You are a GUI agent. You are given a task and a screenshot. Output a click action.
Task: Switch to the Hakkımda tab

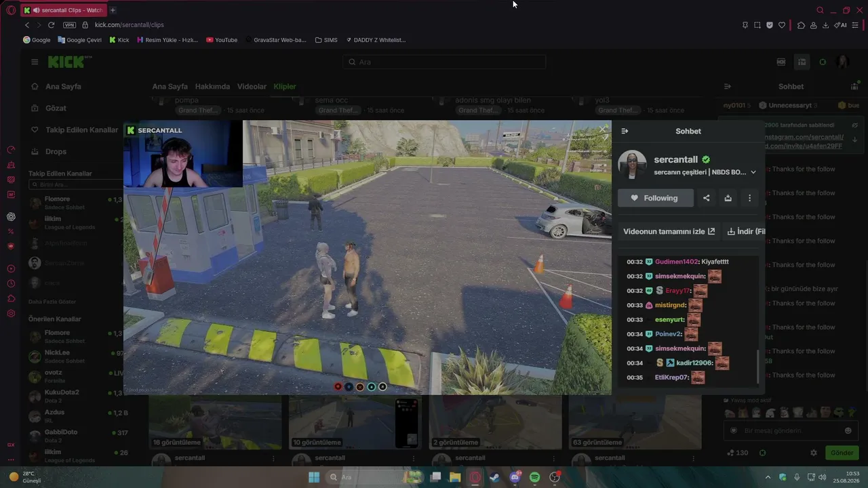coord(212,87)
